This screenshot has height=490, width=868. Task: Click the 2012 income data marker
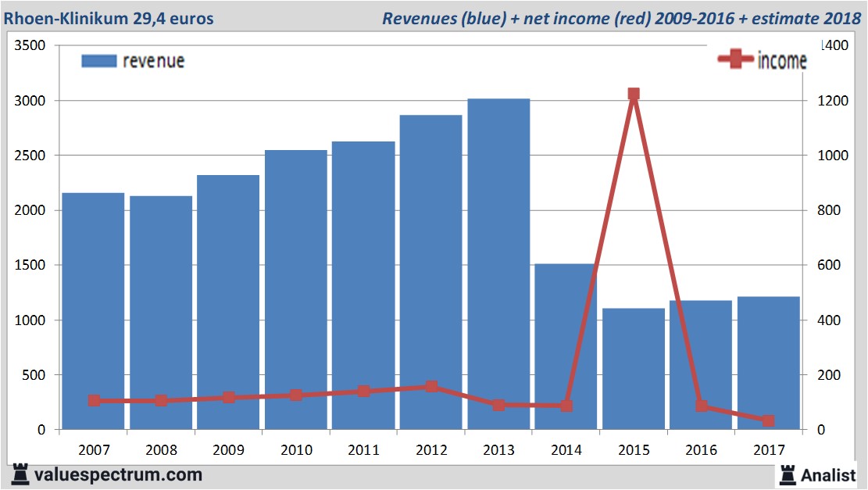click(x=432, y=387)
